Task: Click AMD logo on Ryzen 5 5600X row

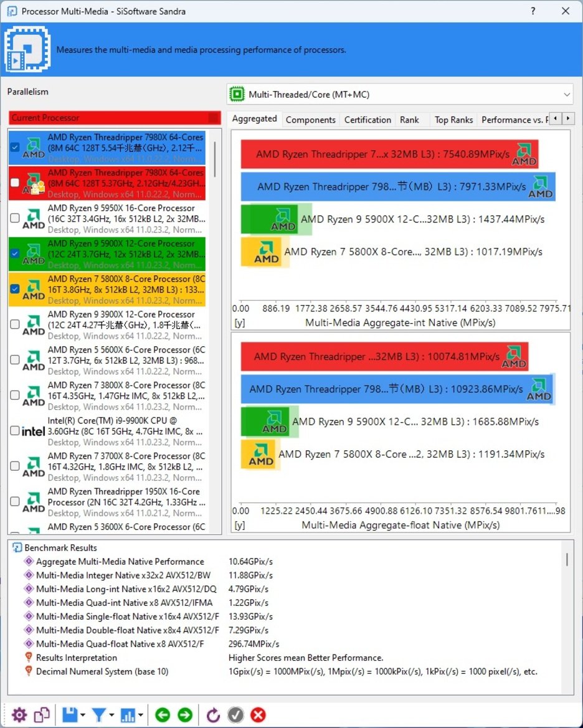Action: pos(34,361)
